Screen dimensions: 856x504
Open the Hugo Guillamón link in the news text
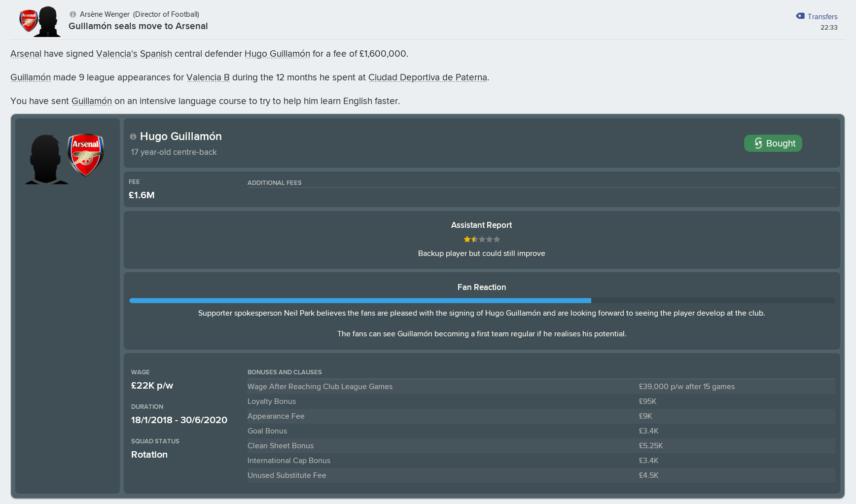(277, 54)
